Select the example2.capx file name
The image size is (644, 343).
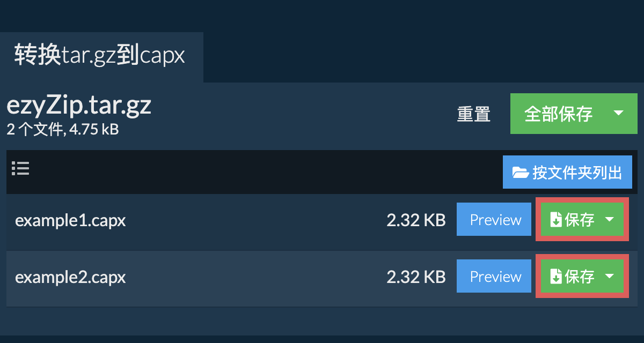point(70,277)
